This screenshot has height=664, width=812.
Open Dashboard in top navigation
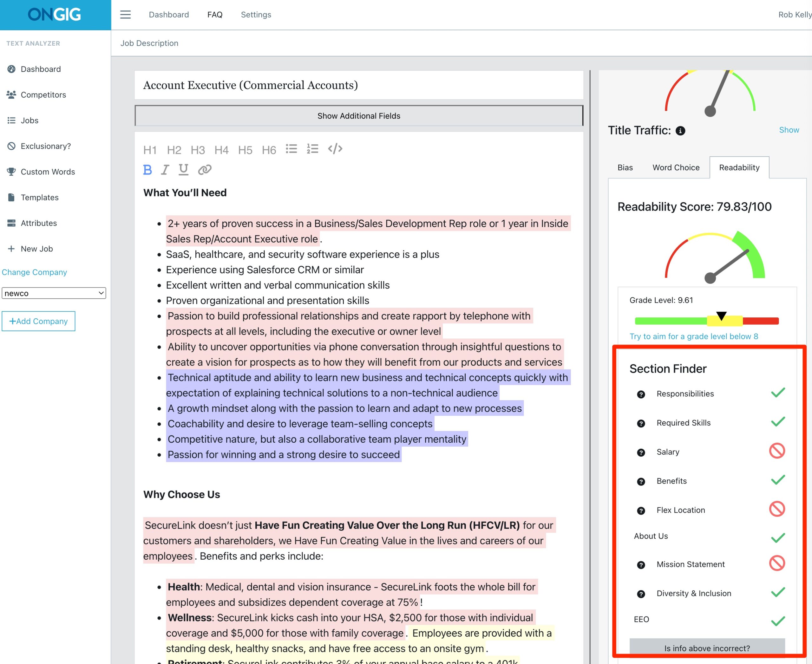pos(169,15)
